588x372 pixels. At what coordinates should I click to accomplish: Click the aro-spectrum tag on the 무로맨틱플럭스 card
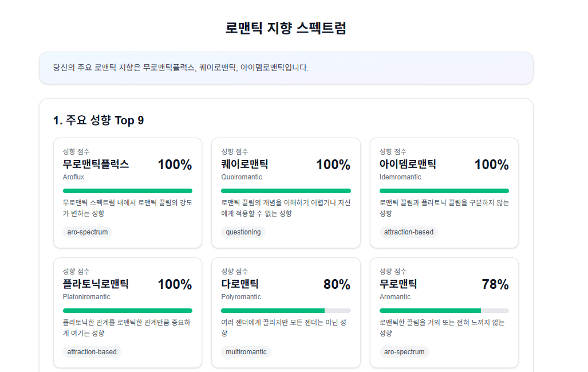pyautogui.click(x=88, y=232)
